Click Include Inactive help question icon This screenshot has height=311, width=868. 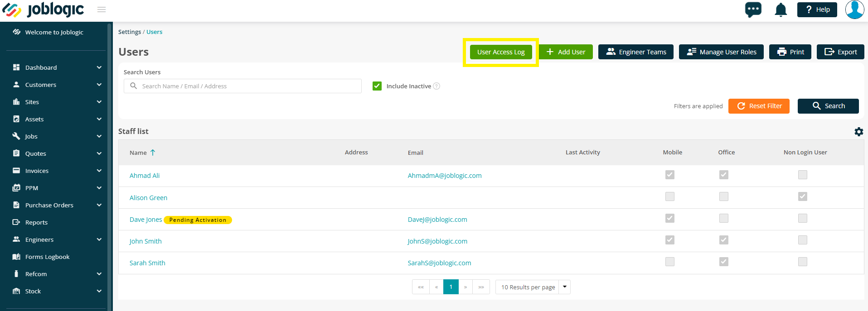[436, 86]
